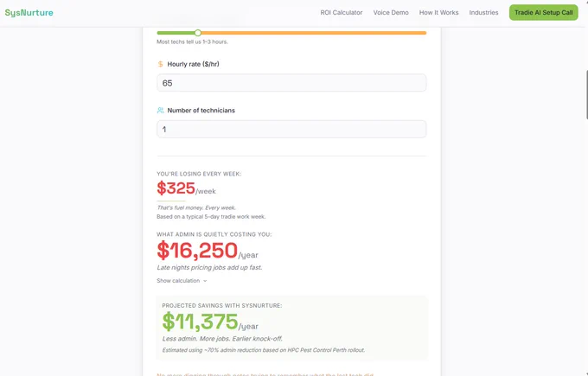This screenshot has width=588, height=376.
Task: Click 'Late nights pricing jobs add up fast' text
Action: pos(209,267)
